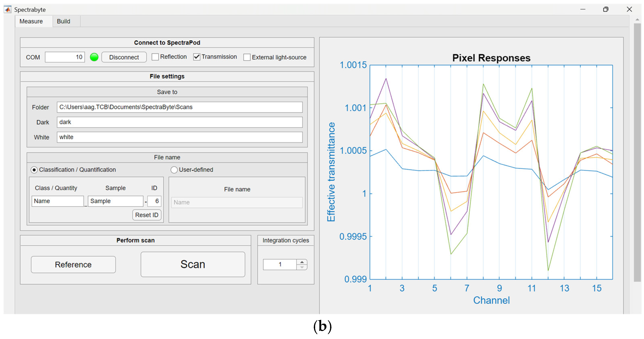Reset the sample ID counter
The image size is (644, 339).
(147, 215)
